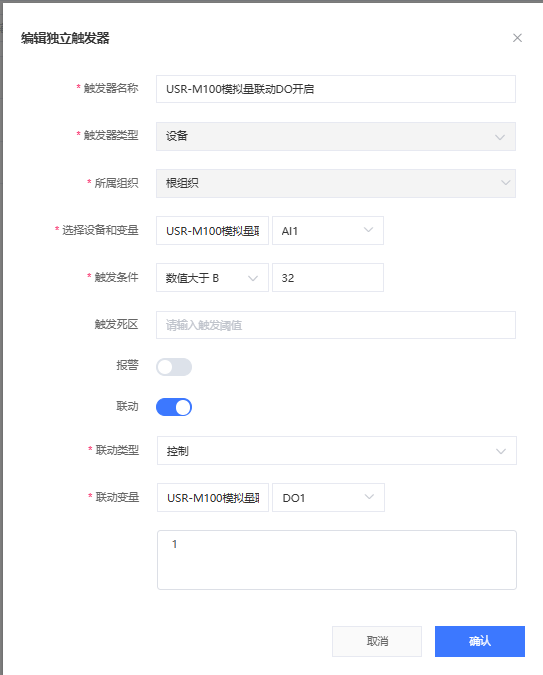This screenshot has height=675, width=543.
Task: Click arrow icon beside 数值大于 B
Action: [x=253, y=278]
